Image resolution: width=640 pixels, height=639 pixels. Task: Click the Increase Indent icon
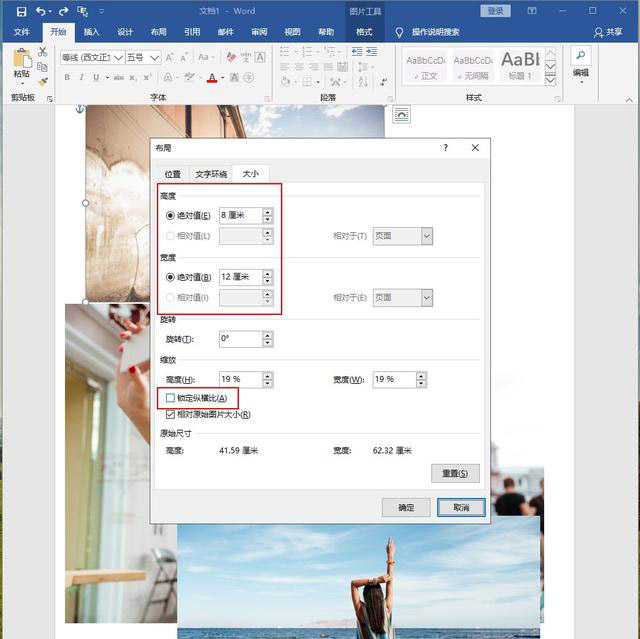(371, 51)
